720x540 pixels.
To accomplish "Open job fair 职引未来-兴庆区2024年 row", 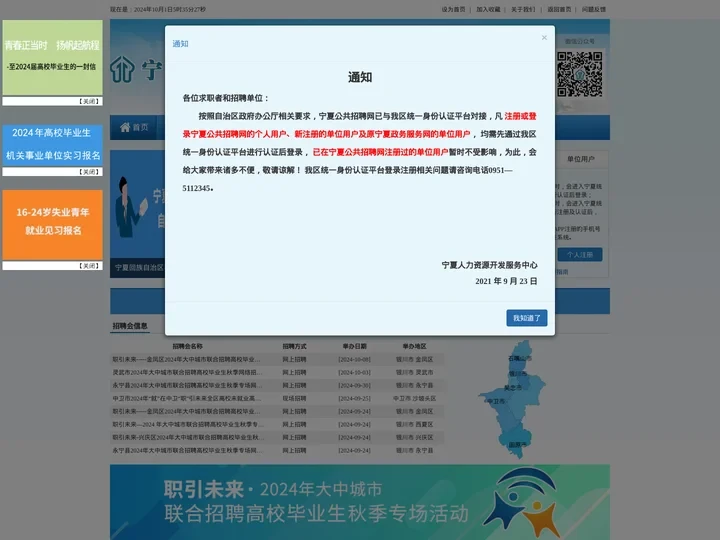I will tap(277, 437).
